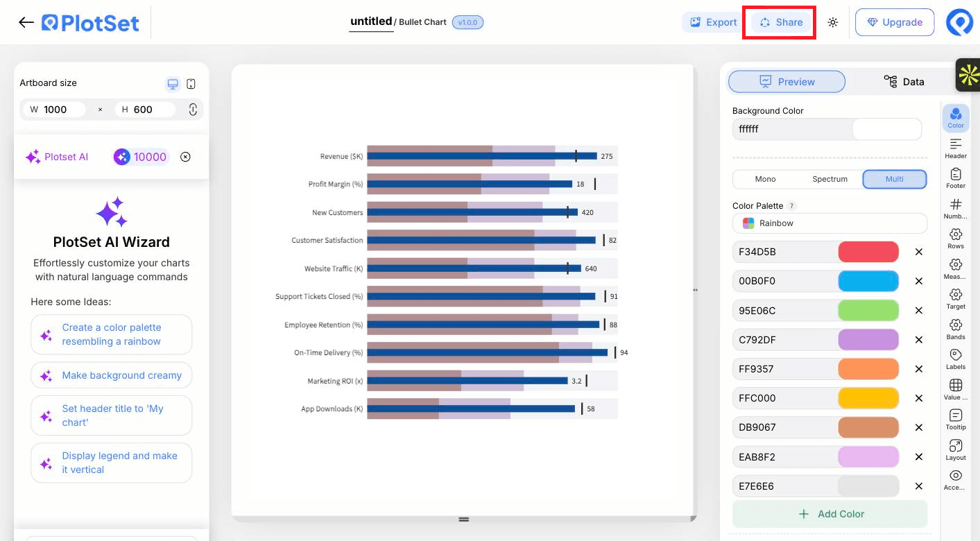The height and width of the screenshot is (541, 980).
Task: Open the Color settings panel
Action: click(956, 118)
